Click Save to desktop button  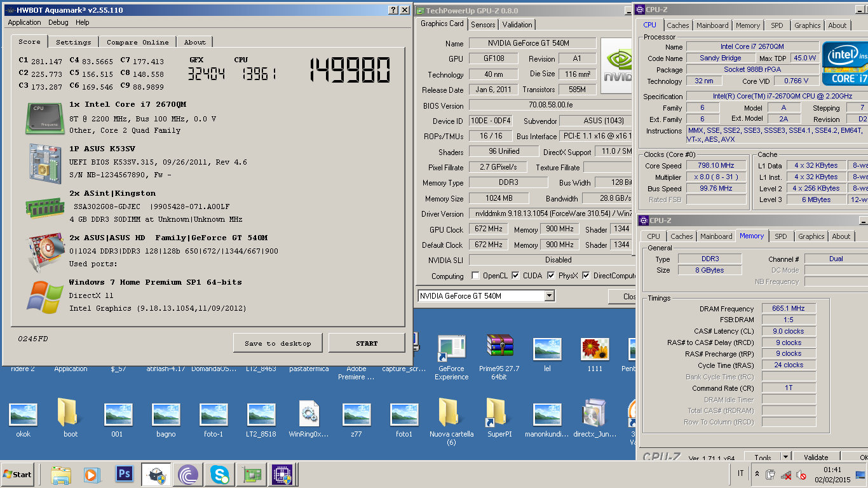click(278, 343)
